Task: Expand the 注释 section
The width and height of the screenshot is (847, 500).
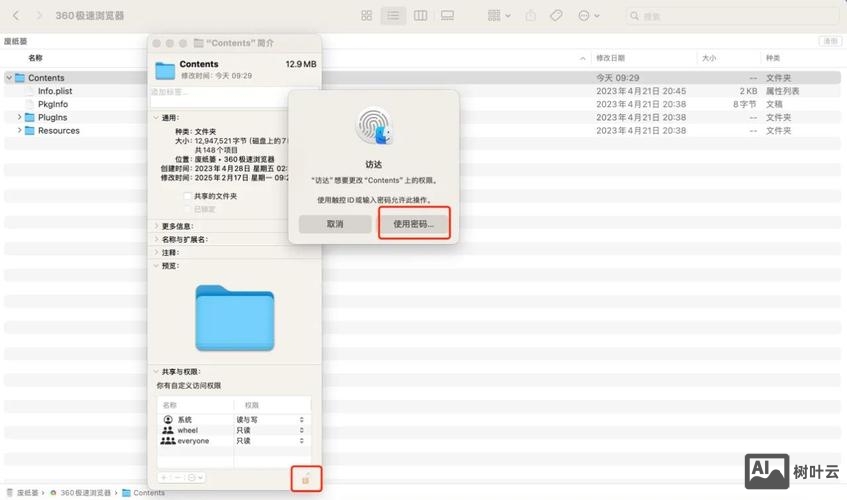Action: pyautogui.click(x=156, y=252)
